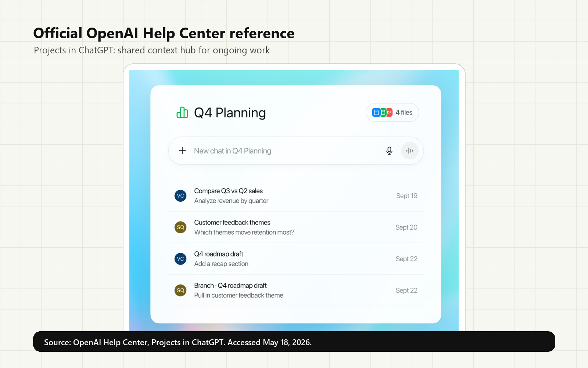Screen dimensions: 588x368
Task: Click the Pull in customer feedback theme text
Action: point(239,296)
